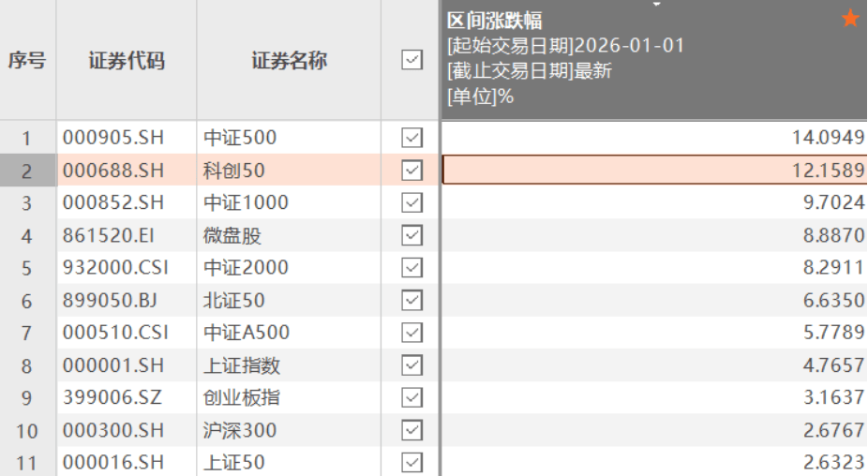Toggle the select-all checkbox in header
Viewport: 868px width, 476px height.
[x=412, y=60]
